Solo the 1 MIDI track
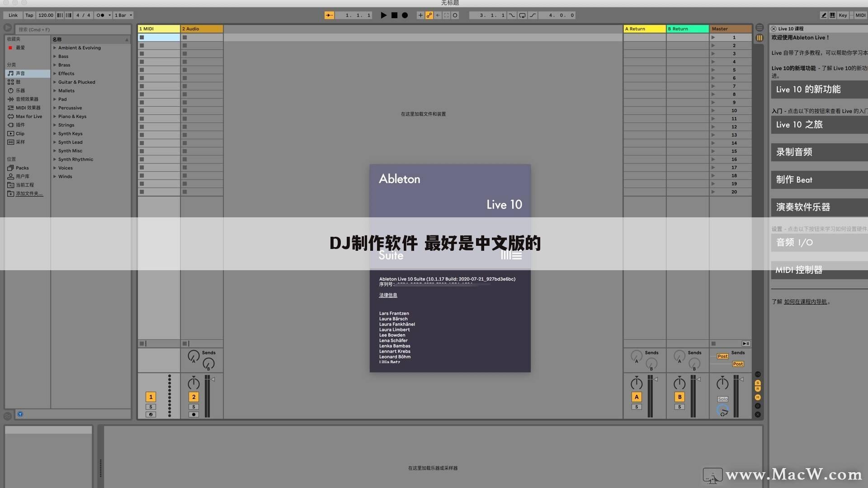 tap(151, 407)
